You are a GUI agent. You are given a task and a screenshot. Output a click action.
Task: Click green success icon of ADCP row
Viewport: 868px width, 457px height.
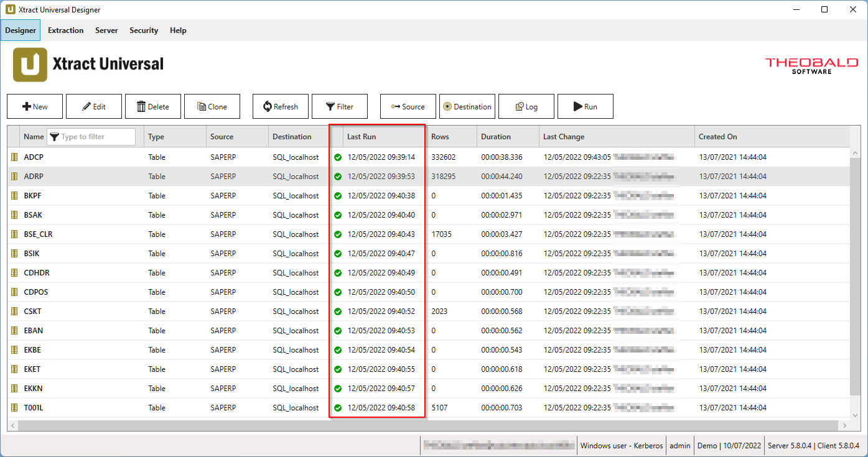coord(338,157)
